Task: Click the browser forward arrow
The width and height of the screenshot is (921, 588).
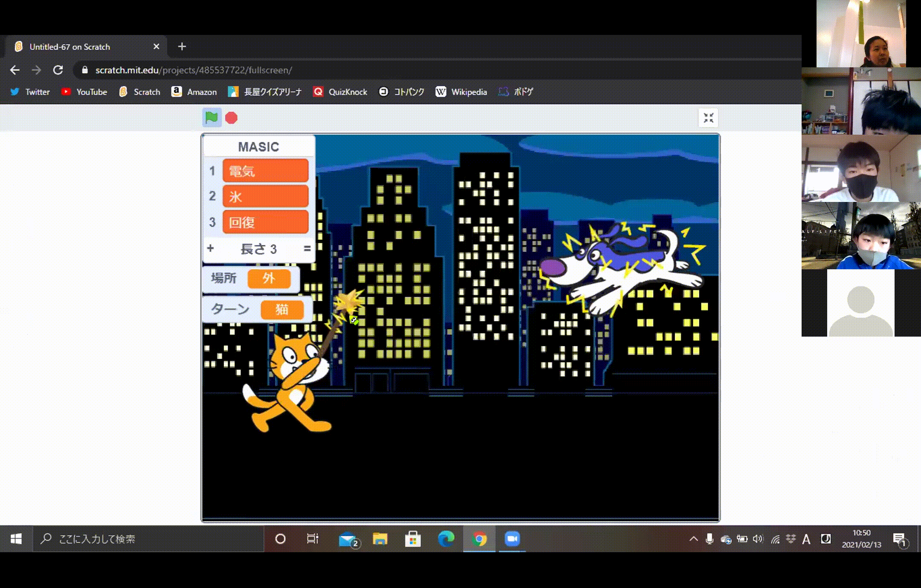Action: [x=37, y=70]
